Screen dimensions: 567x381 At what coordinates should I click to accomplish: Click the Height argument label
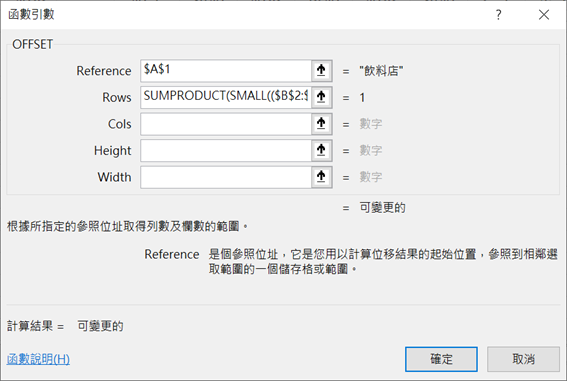click(x=112, y=151)
